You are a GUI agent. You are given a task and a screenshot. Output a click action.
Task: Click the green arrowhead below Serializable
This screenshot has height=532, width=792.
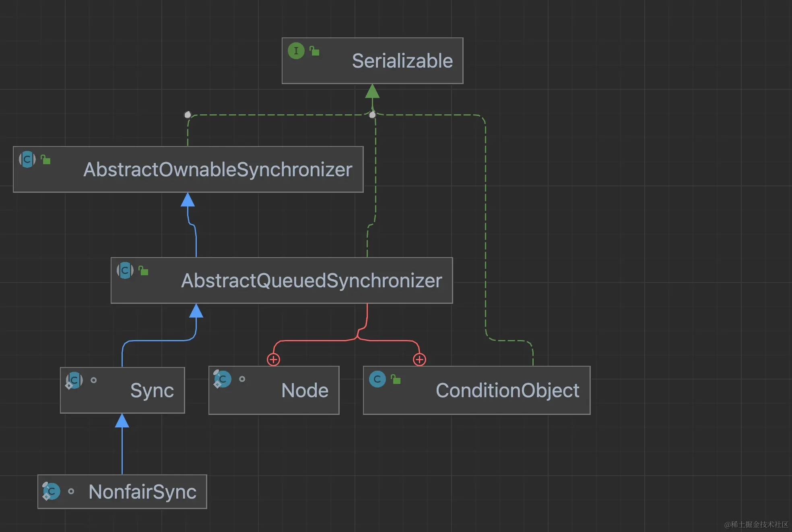pos(372,91)
